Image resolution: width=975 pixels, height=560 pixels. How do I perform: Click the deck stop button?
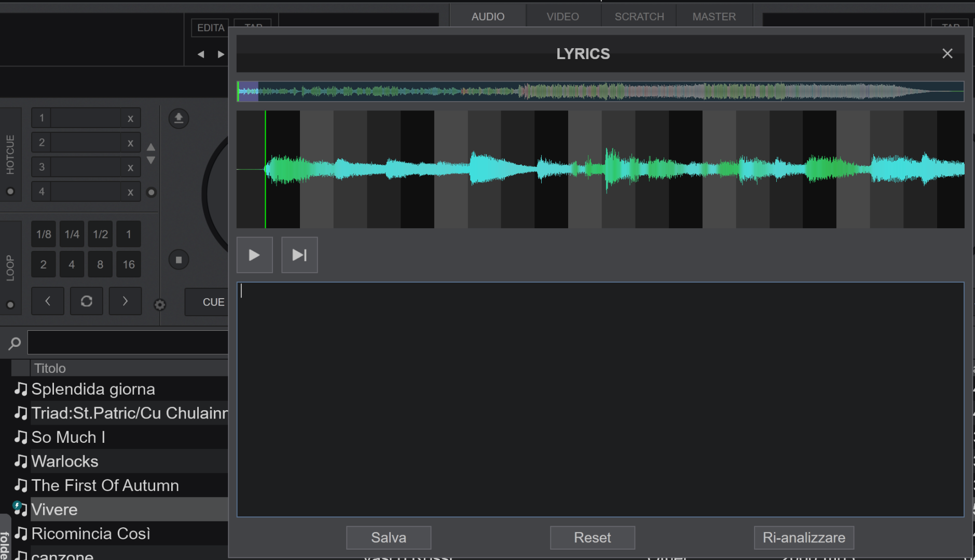178,260
